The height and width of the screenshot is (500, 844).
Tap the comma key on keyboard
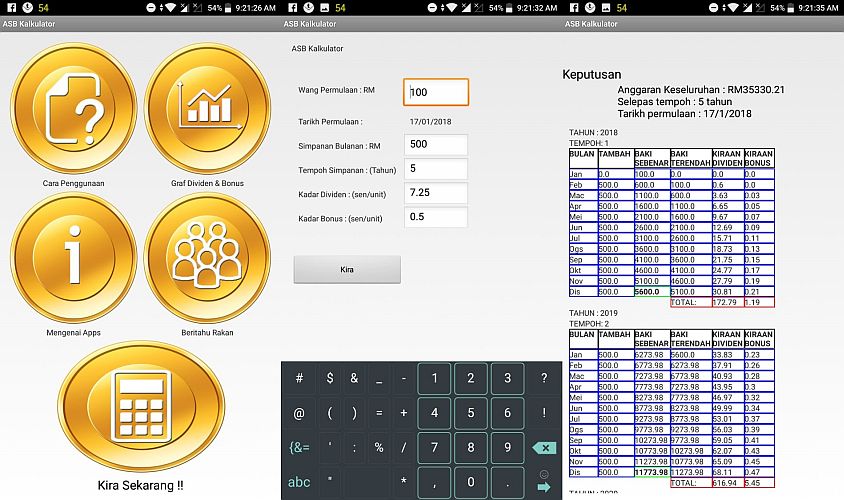coord(434,482)
